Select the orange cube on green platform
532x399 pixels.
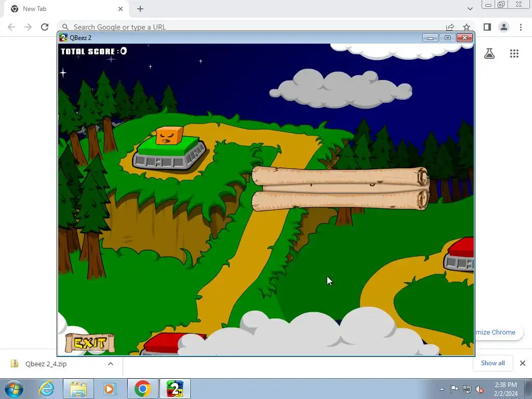point(169,136)
